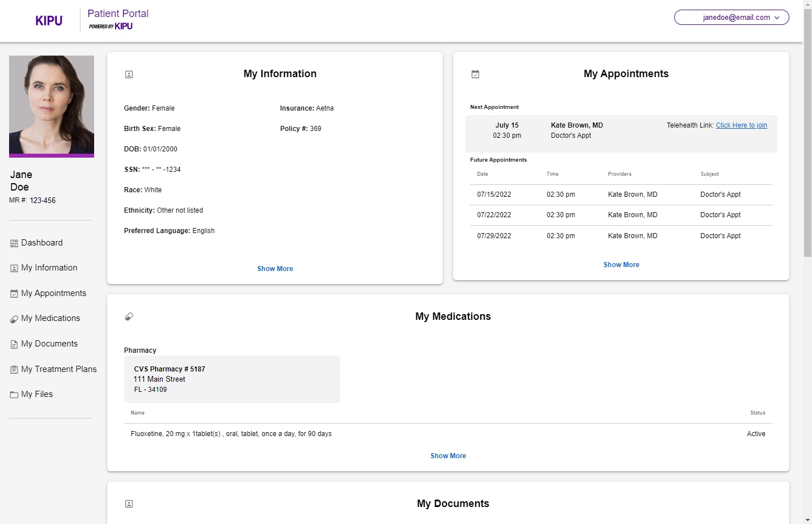The height and width of the screenshot is (524, 812).
Task: Click the Dashboard grid icon in sidebar
Action: (x=14, y=243)
